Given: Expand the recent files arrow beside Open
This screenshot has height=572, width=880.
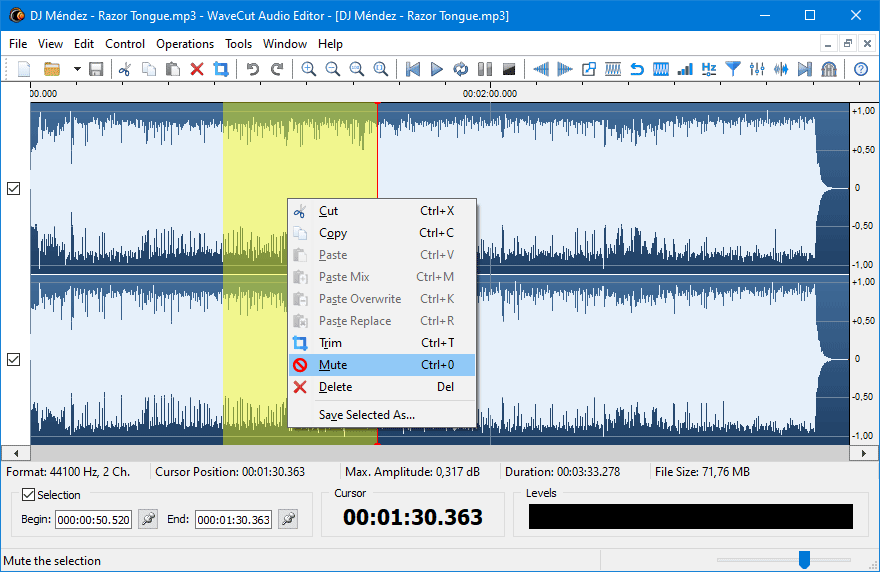Looking at the screenshot, I should pyautogui.click(x=77, y=69).
